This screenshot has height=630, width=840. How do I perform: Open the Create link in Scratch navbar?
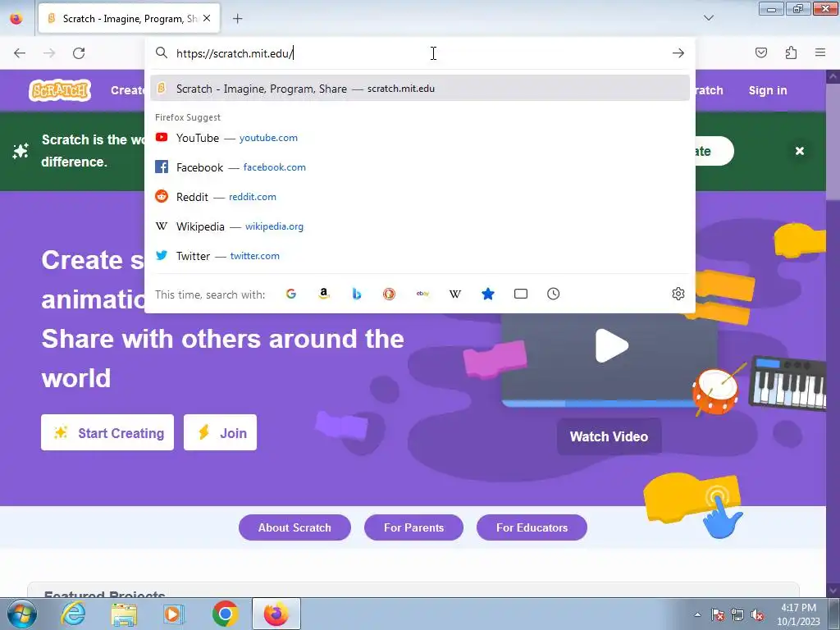tap(127, 90)
